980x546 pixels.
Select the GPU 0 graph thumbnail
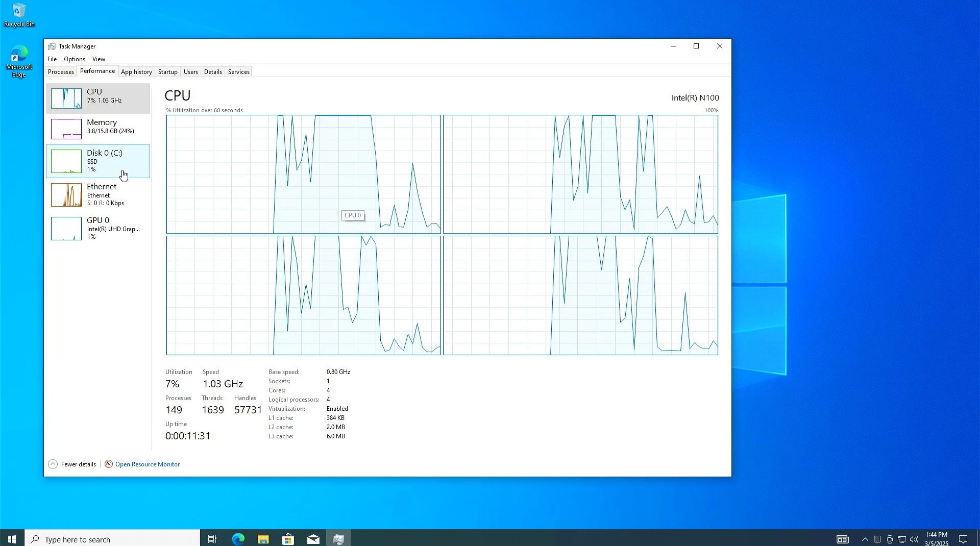[66, 229]
